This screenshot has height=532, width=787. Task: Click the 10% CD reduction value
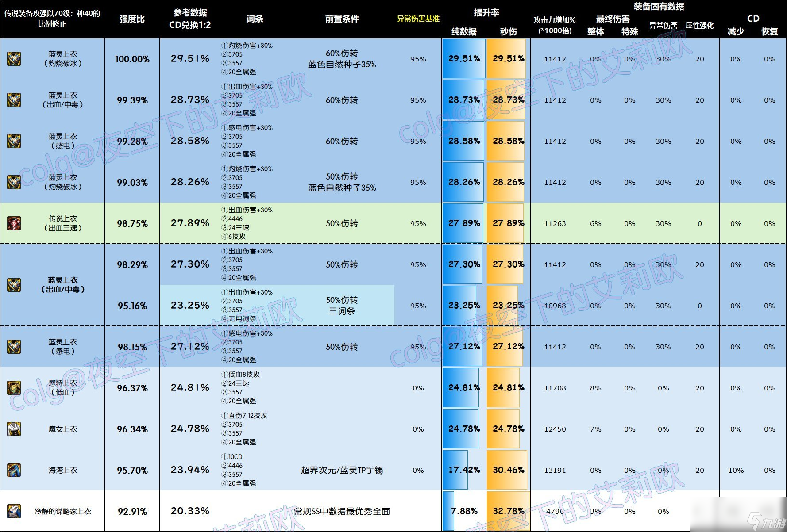pyautogui.click(x=736, y=470)
